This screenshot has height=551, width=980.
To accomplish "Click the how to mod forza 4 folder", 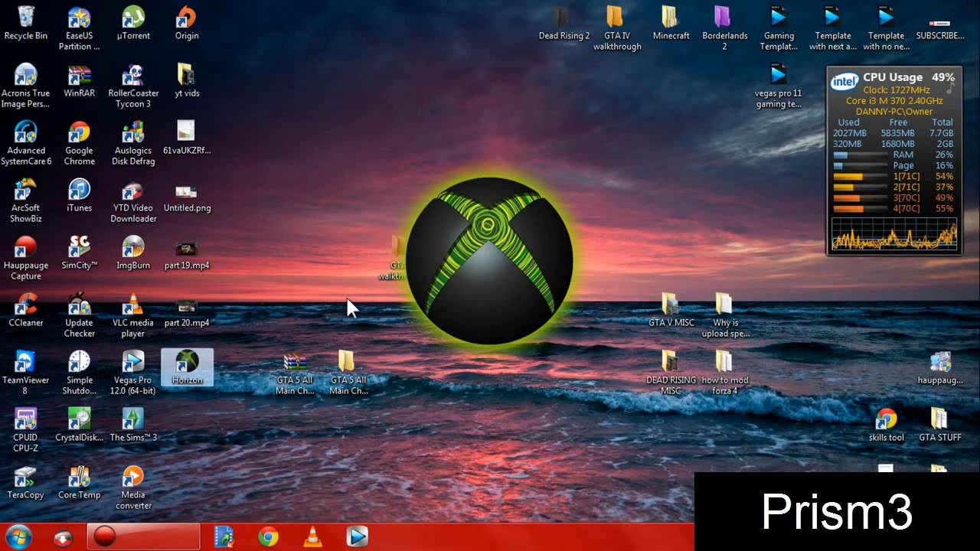I will point(724,373).
